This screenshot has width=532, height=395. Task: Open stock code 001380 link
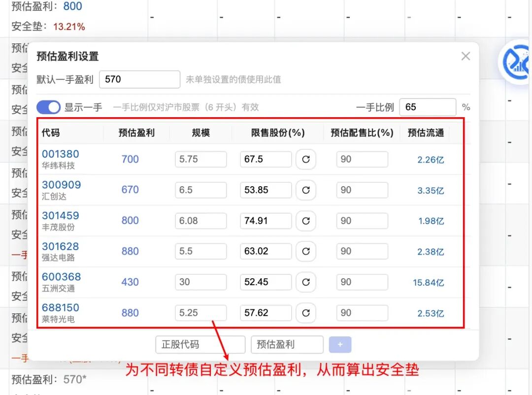(x=61, y=154)
